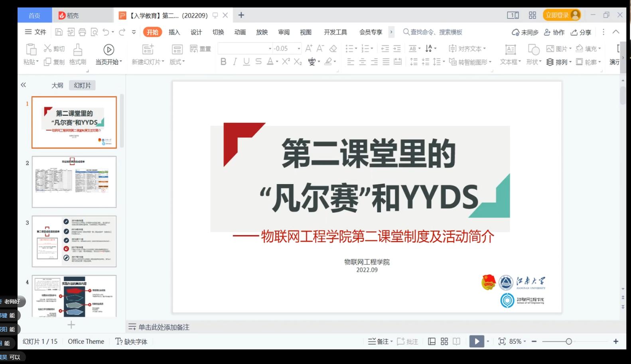The image size is (631, 364).
Task: Expand the 85% zoom level dropdown
Action: [x=525, y=341]
